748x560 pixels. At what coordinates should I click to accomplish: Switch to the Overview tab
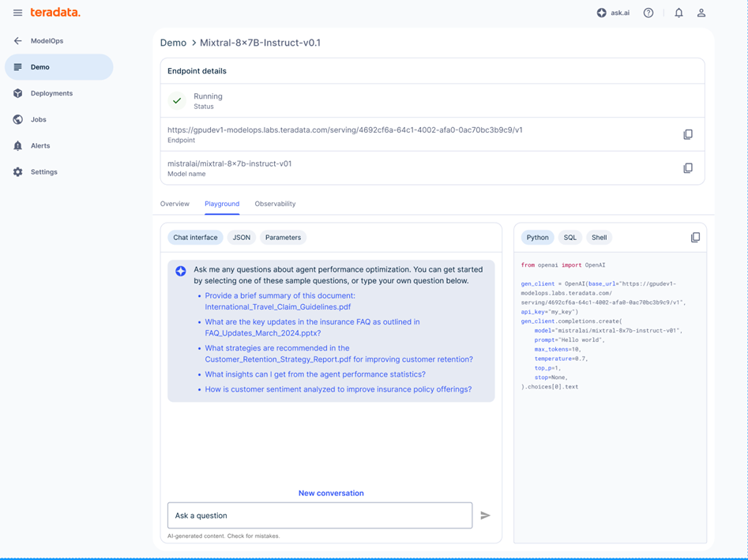coord(175,204)
